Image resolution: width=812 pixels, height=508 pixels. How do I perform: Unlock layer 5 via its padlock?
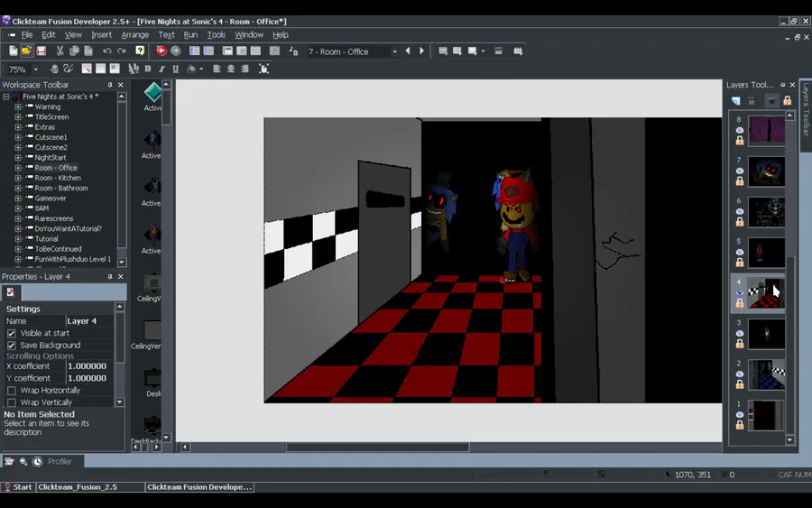point(740,263)
